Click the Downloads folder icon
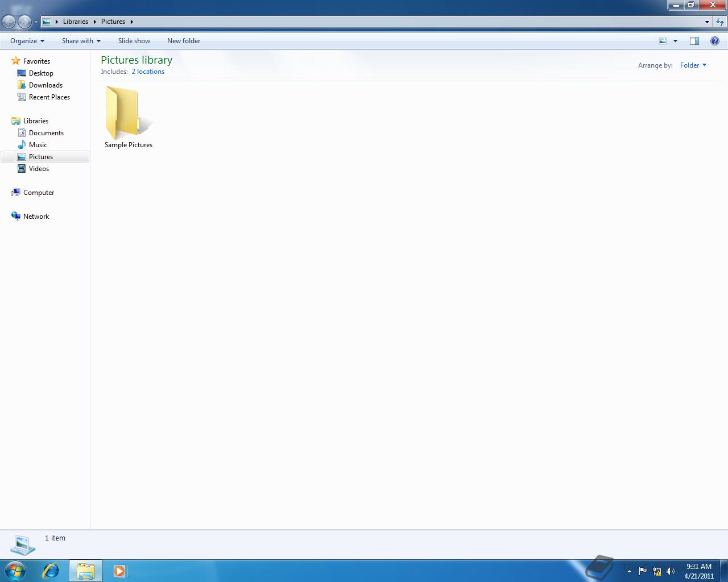The height and width of the screenshot is (582, 728). tap(22, 85)
